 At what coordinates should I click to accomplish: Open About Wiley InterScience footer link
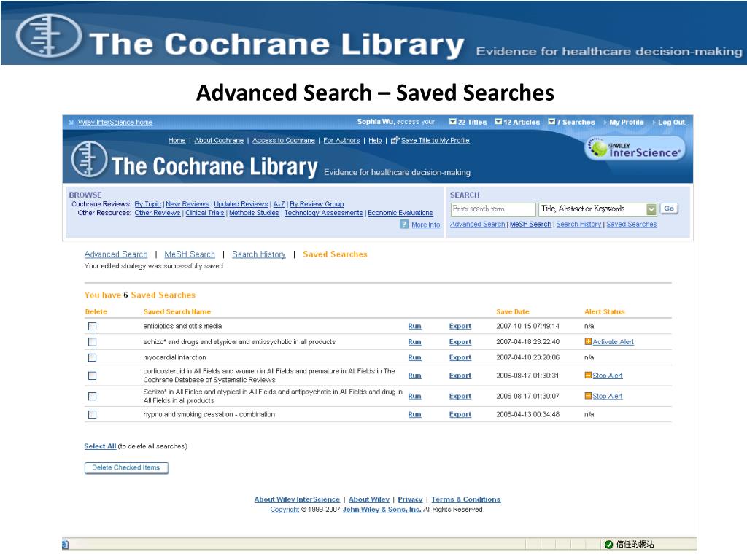[x=297, y=499]
